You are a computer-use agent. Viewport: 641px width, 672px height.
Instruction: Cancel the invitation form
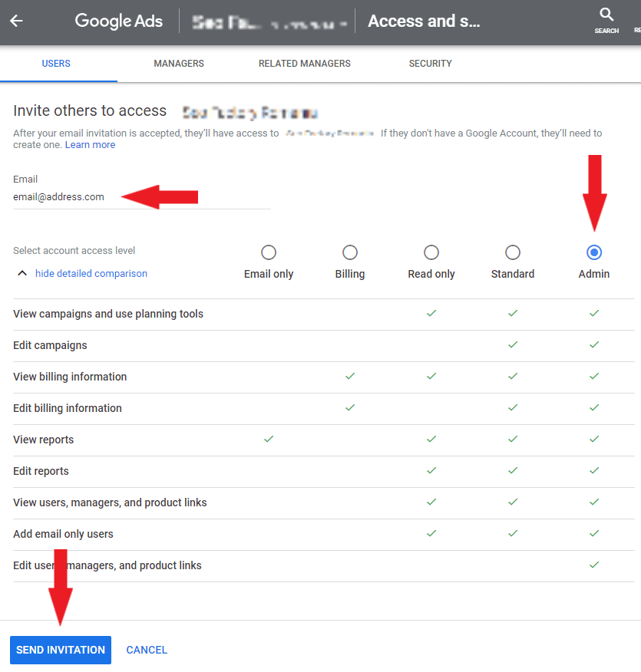[147, 650]
